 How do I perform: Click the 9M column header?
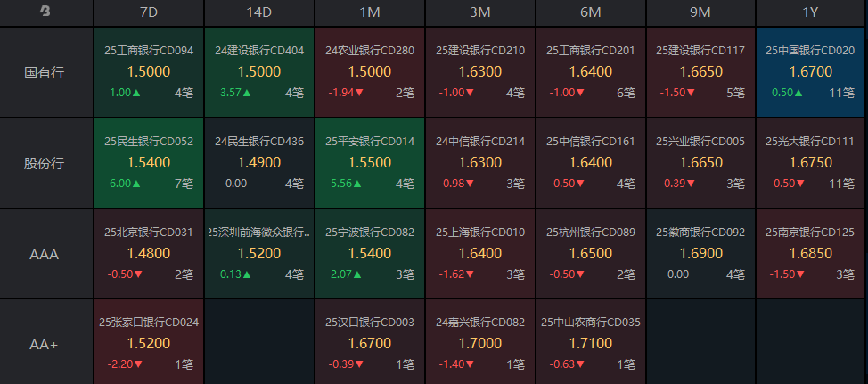[x=700, y=12]
